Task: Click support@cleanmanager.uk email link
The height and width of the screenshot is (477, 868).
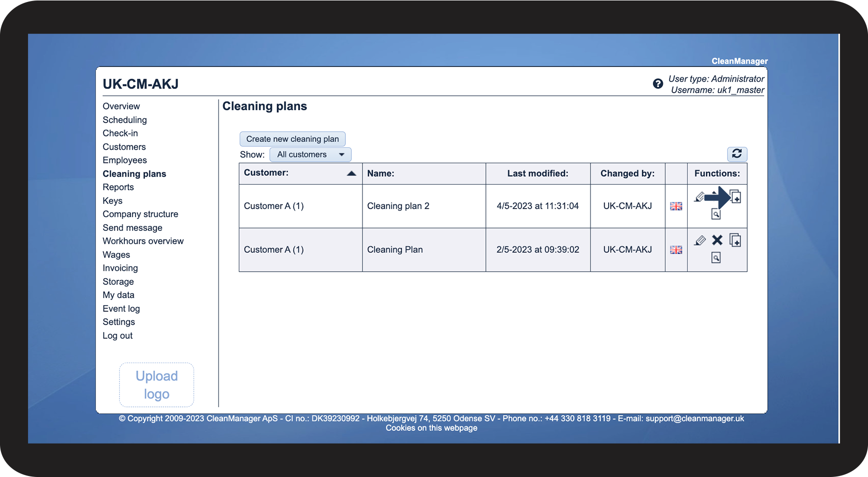Action: click(695, 419)
